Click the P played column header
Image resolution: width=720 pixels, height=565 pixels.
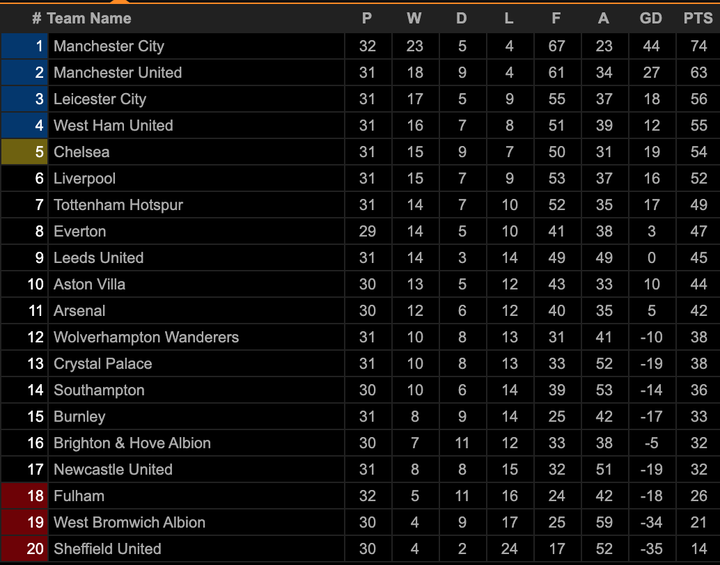click(x=367, y=18)
